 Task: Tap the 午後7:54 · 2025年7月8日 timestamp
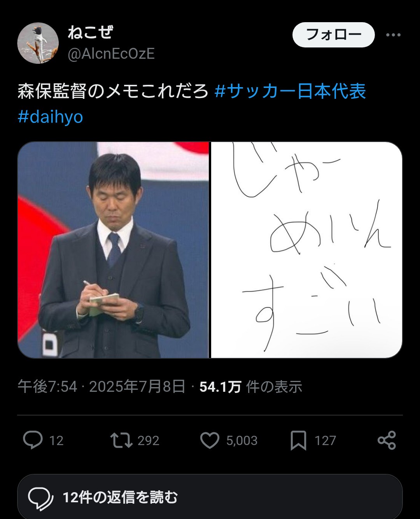(101, 387)
